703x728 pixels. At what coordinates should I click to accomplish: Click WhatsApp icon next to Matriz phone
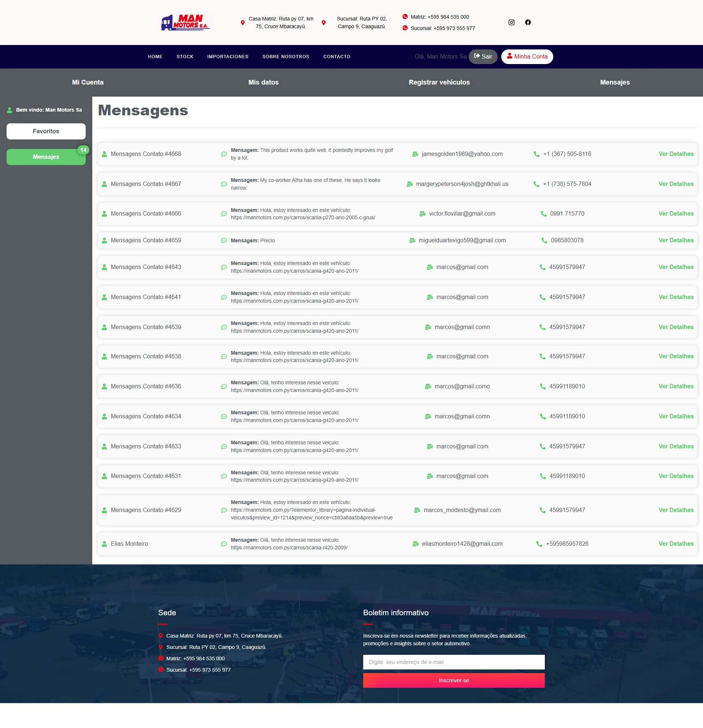tap(405, 17)
